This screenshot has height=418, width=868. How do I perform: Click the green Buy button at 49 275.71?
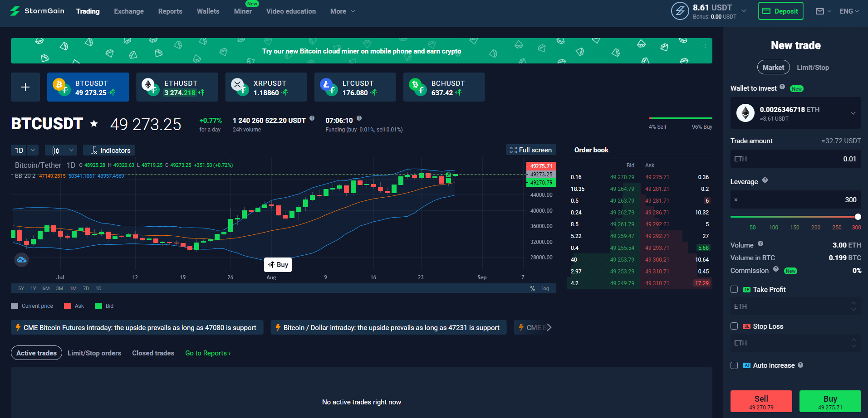pos(830,401)
